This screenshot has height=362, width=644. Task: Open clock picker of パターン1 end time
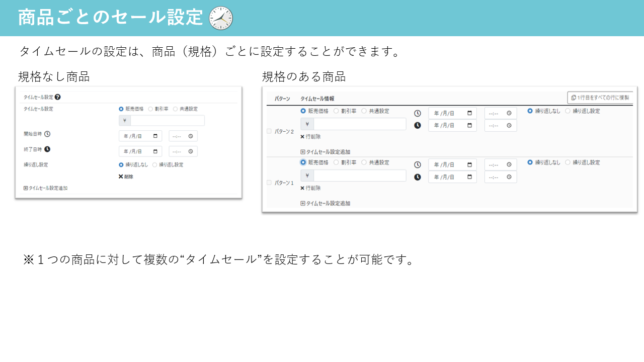pyautogui.click(x=509, y=177)
